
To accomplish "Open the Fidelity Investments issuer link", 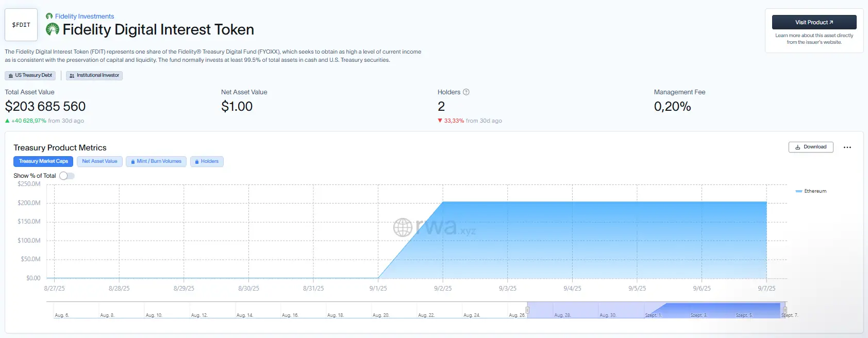I will coord(85,16).
